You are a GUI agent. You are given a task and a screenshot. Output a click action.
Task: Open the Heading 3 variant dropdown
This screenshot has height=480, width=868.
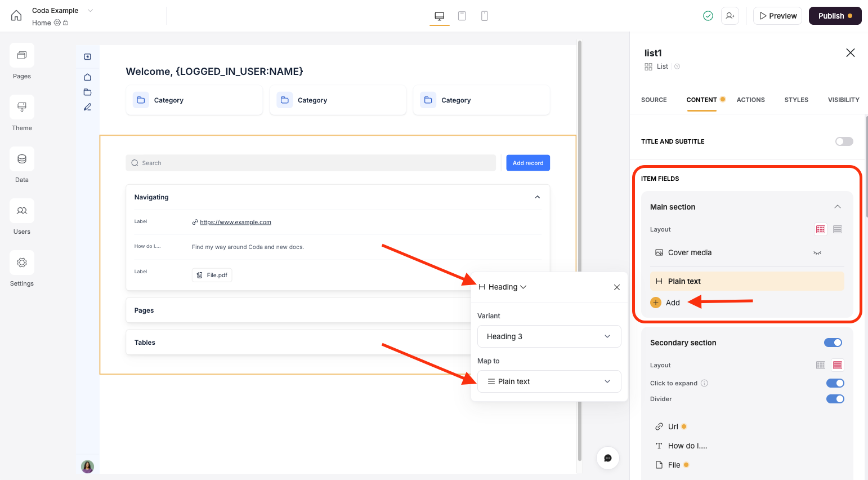click(x=549, y=336)
